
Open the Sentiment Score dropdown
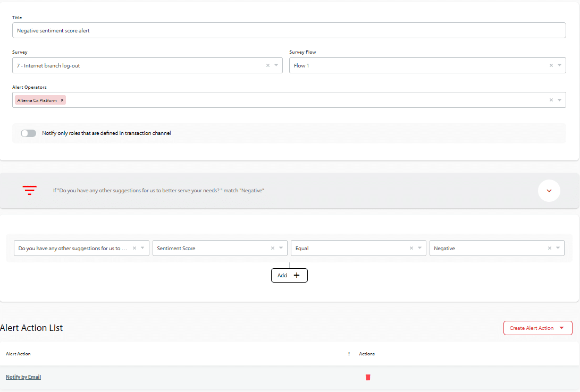point(281,248)
